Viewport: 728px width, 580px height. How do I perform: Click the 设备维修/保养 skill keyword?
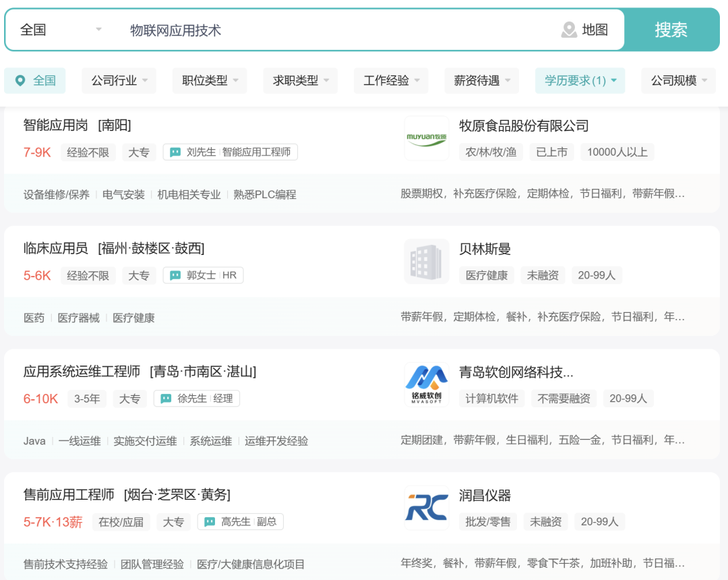coord(56,195)
